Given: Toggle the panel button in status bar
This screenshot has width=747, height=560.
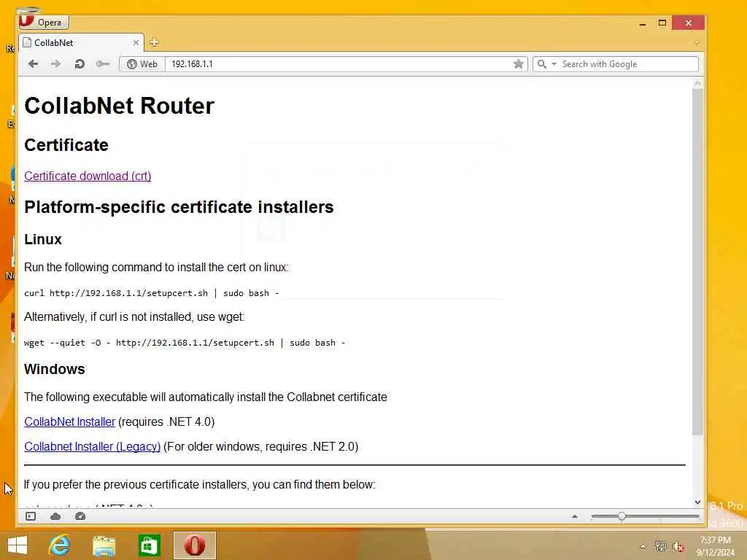Looking at the screenshot, I should [31, 516].
